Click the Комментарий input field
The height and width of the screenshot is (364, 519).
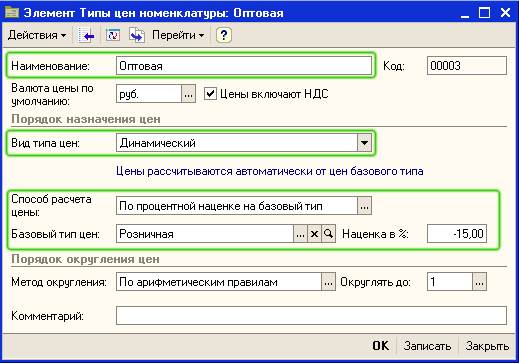311,315
